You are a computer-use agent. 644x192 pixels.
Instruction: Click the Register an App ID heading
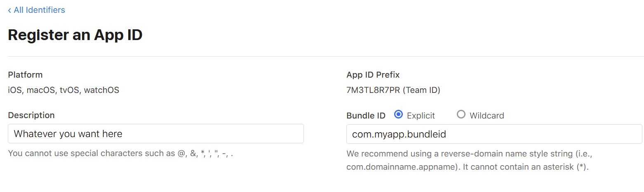(75, 35)
